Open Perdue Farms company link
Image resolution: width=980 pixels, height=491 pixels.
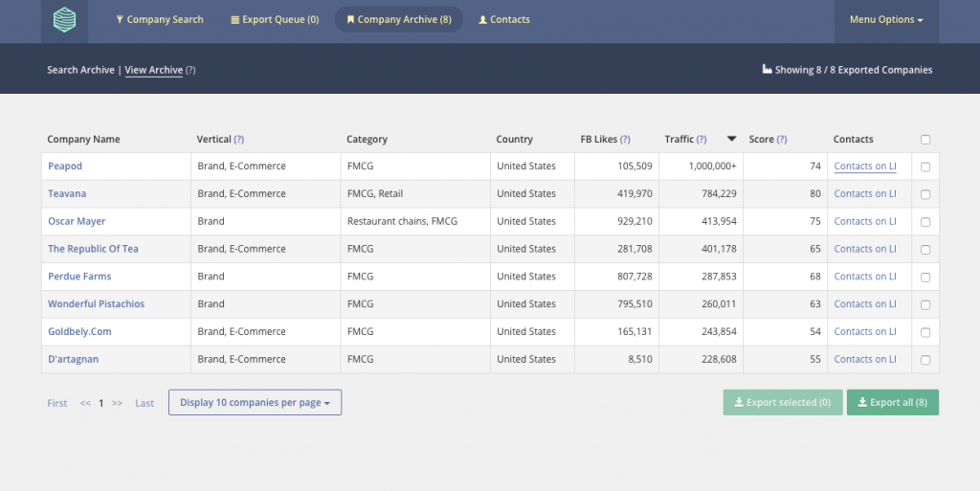(x=79, y=276)
